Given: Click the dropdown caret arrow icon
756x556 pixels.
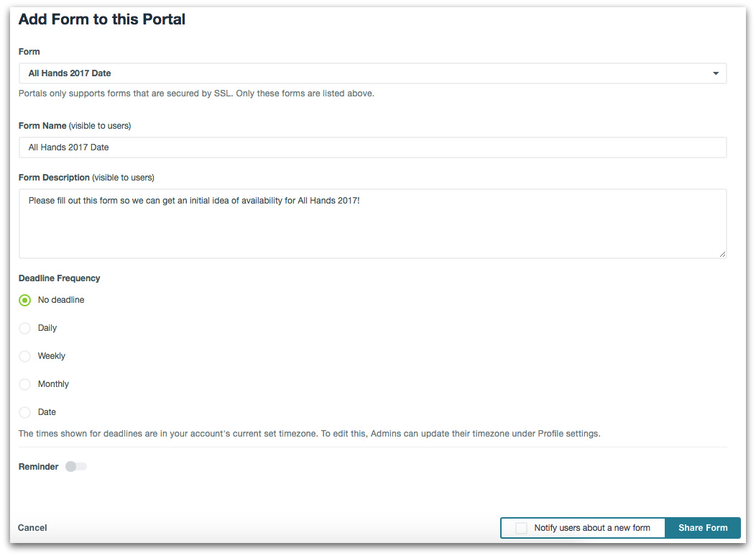Looking at the screenshot, I should (x=715, y=73).
